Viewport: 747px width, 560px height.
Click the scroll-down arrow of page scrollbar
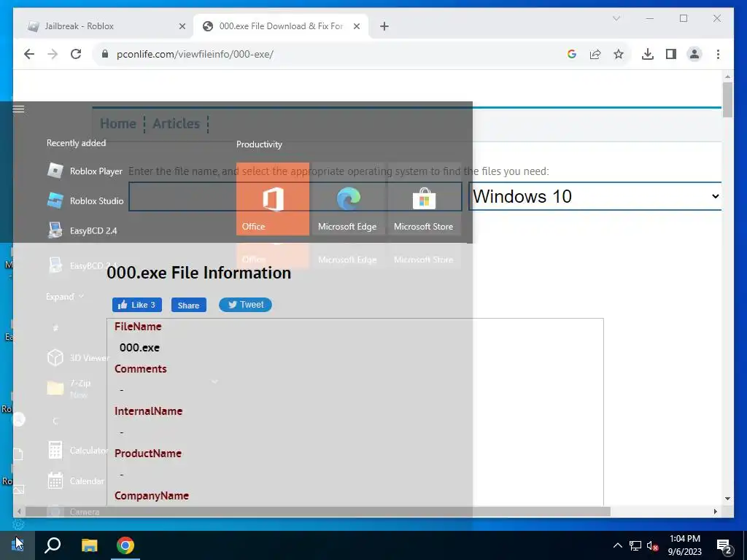point(727,499)
